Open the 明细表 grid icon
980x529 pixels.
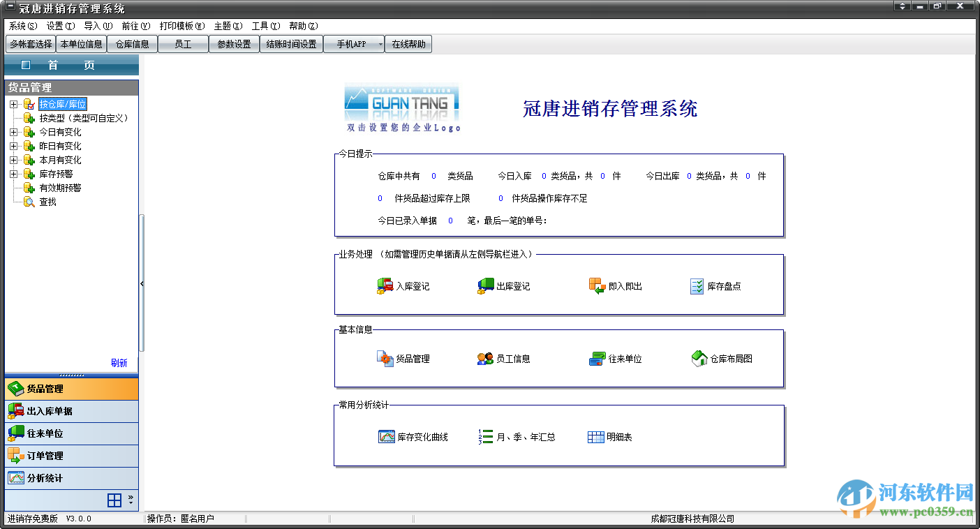[x=595, y=437]
